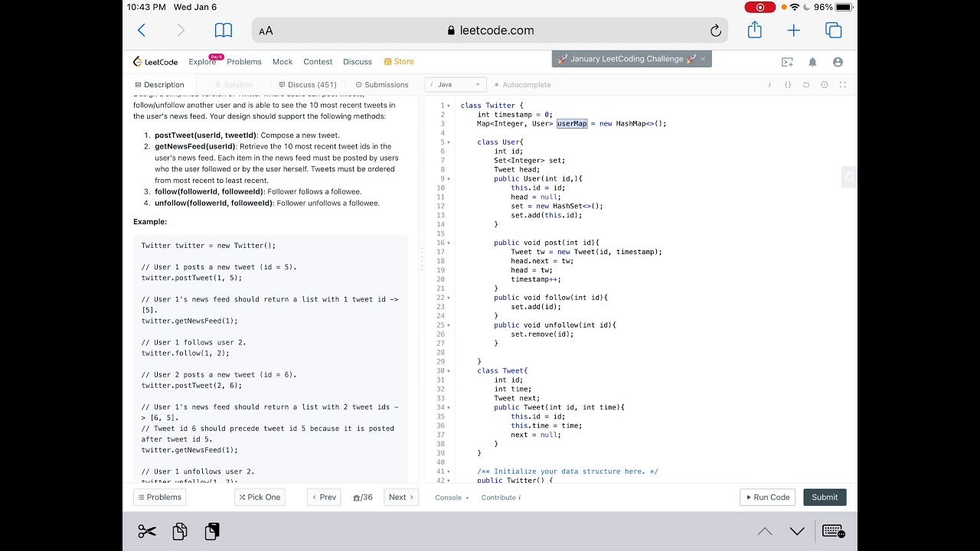980x551 pixels.
Task: Collapse code fold at line 5
Action: coord(449,142)
